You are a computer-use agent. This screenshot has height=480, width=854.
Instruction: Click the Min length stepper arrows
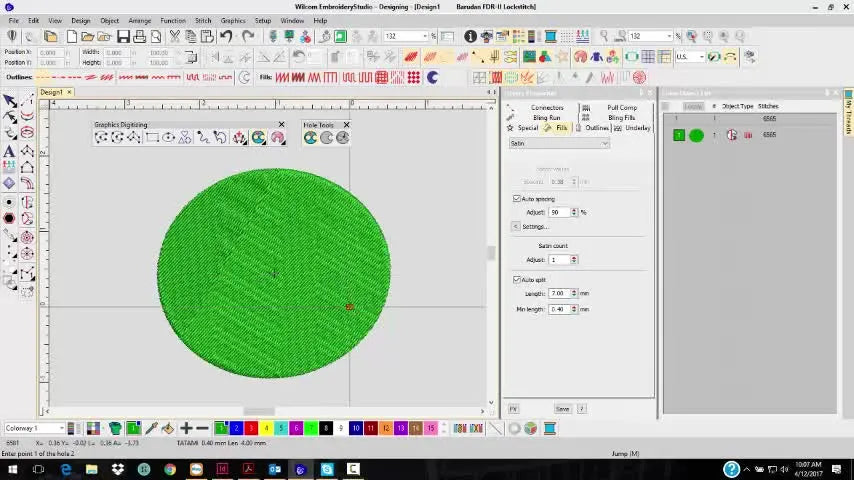click(574, 309)
